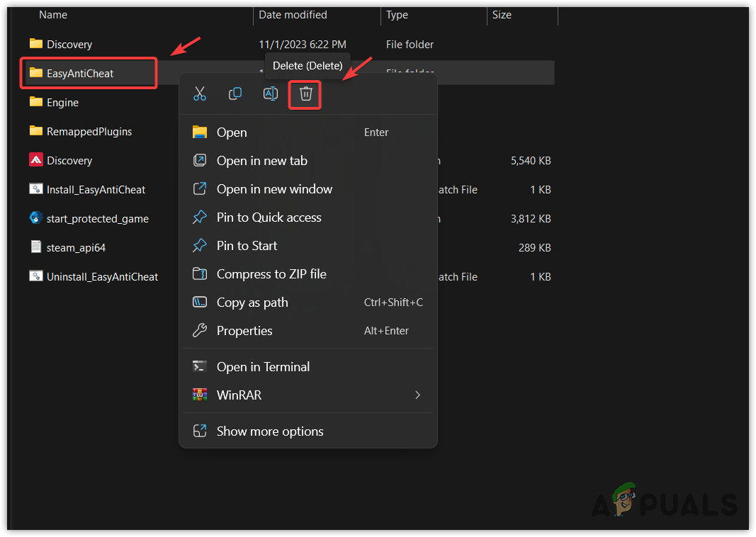756x537 pixels.
Task: Click the 5,540 KB size value
Action: coord(531,161)
